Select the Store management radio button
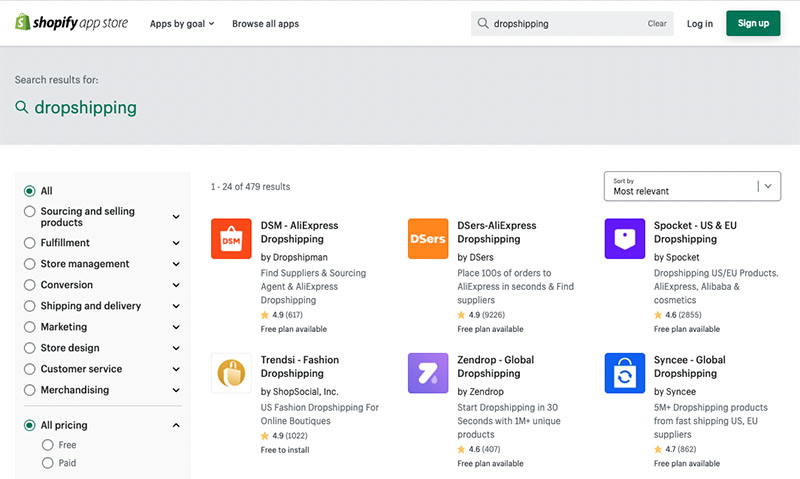This screenshot has width=800, height=479. [30, 264]
